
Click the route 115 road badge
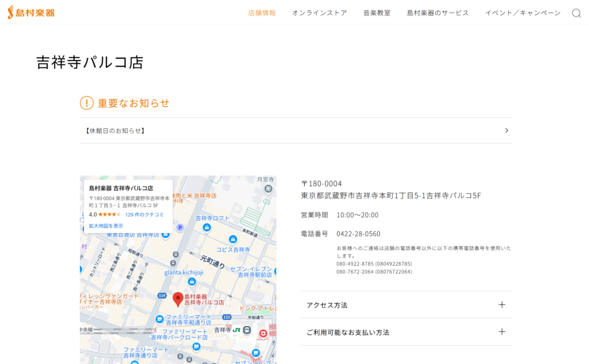point(227,317)
